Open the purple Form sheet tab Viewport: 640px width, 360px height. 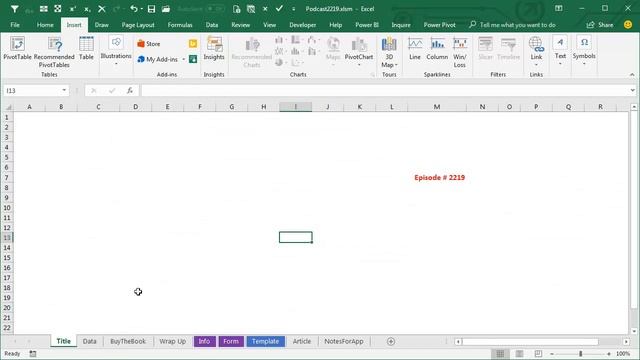click(x=231, y=341)
